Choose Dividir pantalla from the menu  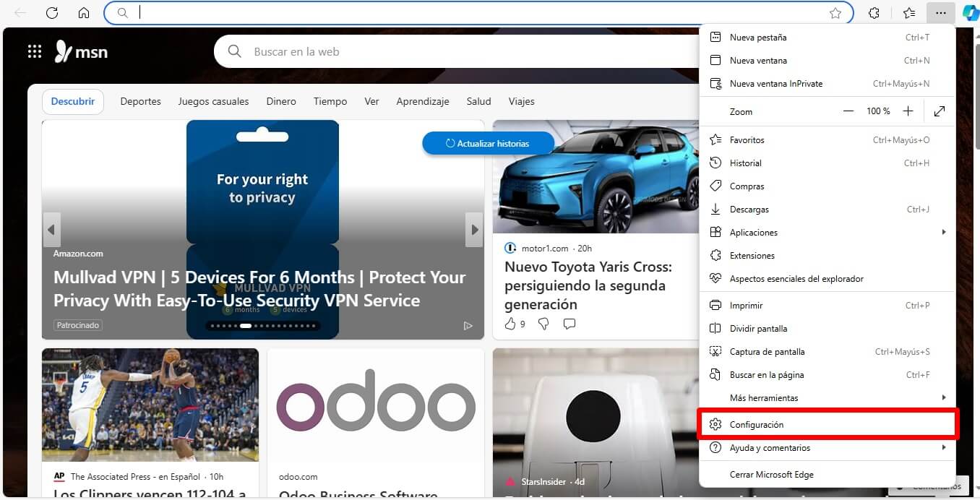[x=828, y=329]
